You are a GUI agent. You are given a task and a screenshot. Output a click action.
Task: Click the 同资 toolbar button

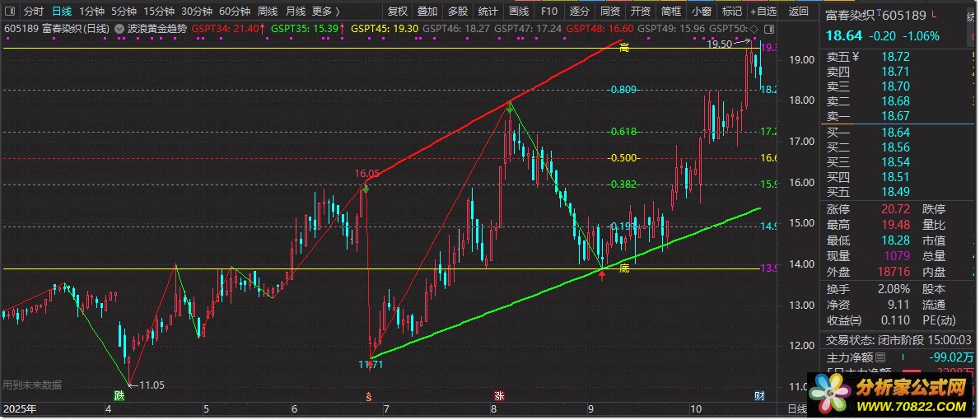click(610, 12)
